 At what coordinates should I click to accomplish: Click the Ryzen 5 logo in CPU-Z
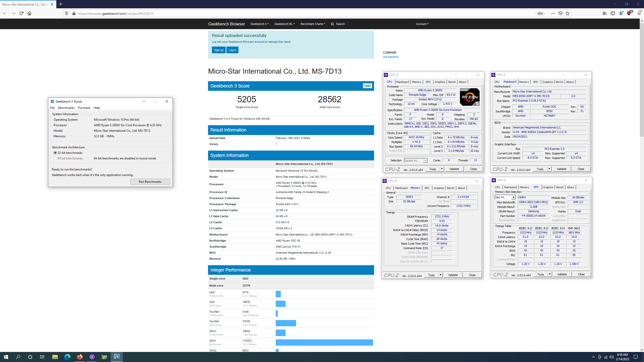[x=469, y=97]
